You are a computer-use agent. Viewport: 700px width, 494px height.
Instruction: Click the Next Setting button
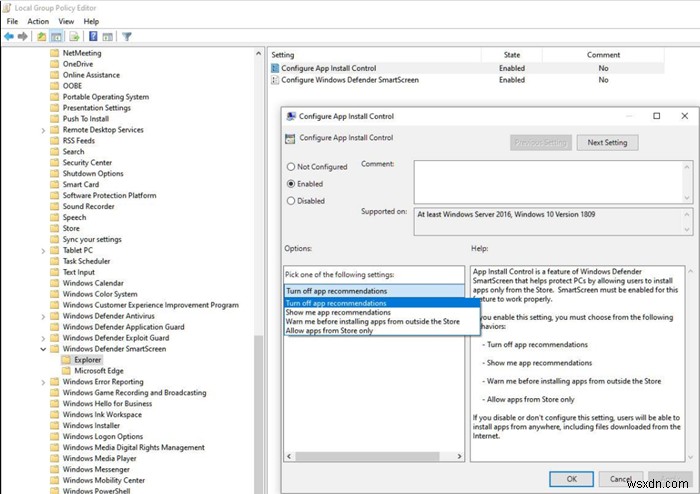coord(607,142)
